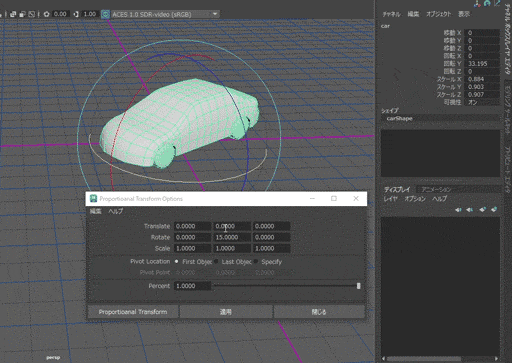This screenshot has height=363, width=512.
Task: Click the Rotate Z field
Action: coord(271,237)
